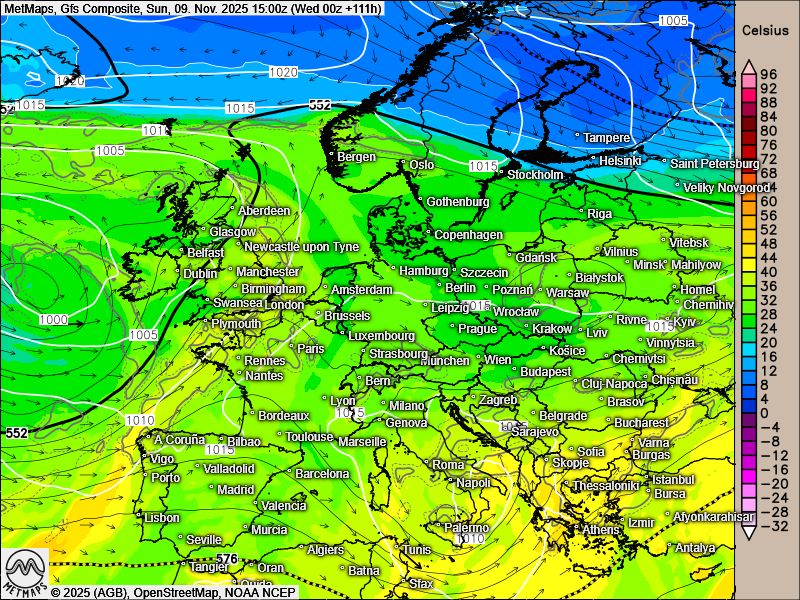Pick the yellow 40 degree legend swatch
Image resolution: width=800 pixels, height=600 pixels.
747,271
